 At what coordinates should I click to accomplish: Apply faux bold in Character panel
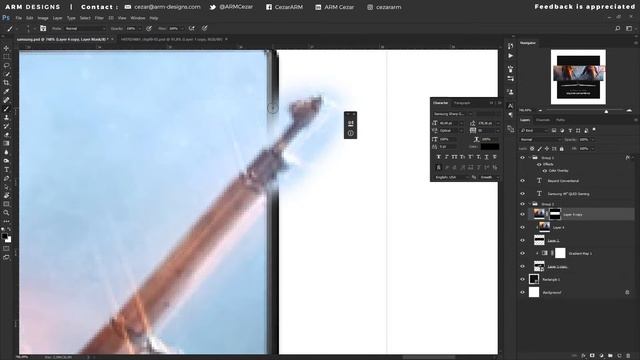pyautogui.click(x=439, y=157)
